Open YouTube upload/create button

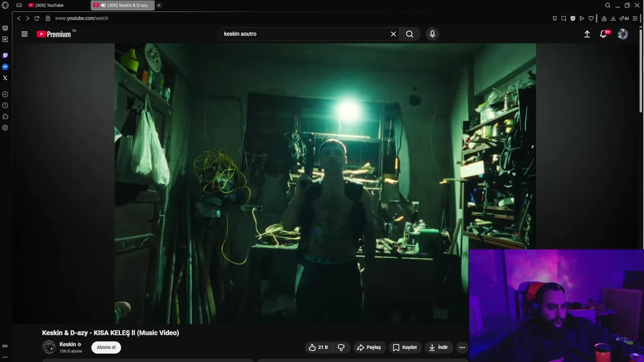coord(587,34)
